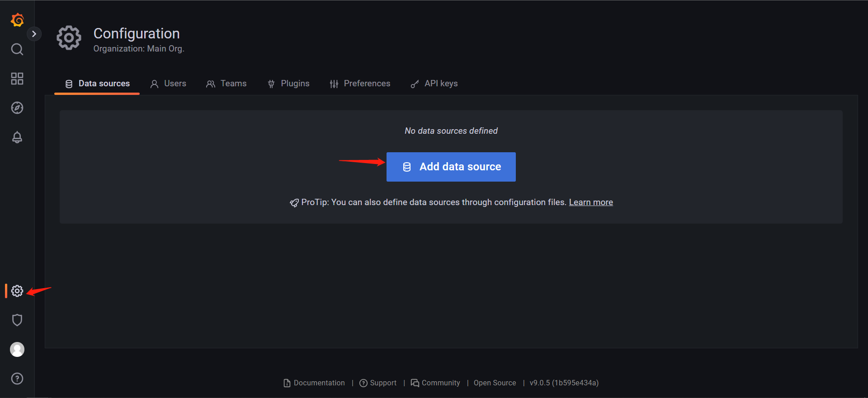Image resolution: width=868 pixels, height=398 pixels.
Task: Open the Dashboards grid icon
Action: [17, 79]
